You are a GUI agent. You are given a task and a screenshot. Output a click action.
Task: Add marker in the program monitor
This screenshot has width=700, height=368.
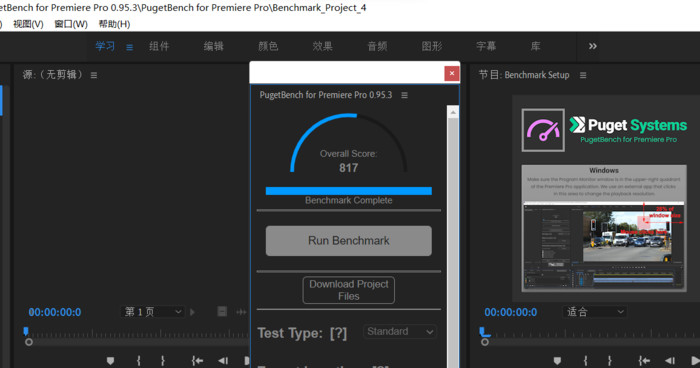point(557,360)
